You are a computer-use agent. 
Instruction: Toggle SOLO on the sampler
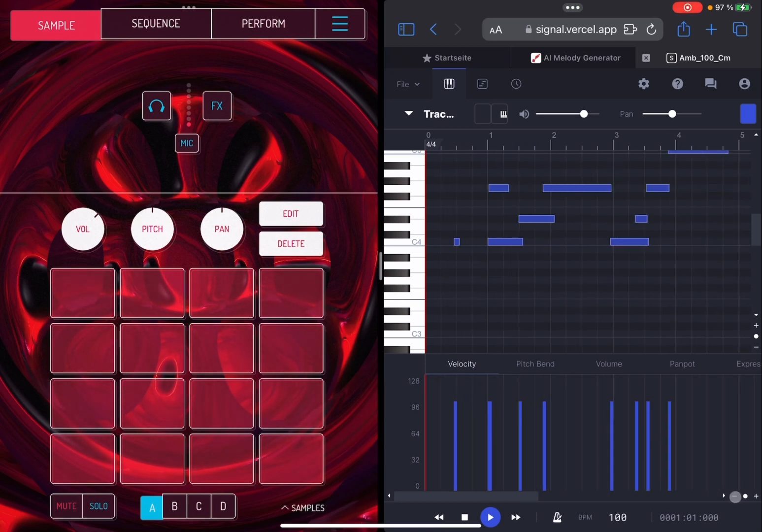(99, 506)
